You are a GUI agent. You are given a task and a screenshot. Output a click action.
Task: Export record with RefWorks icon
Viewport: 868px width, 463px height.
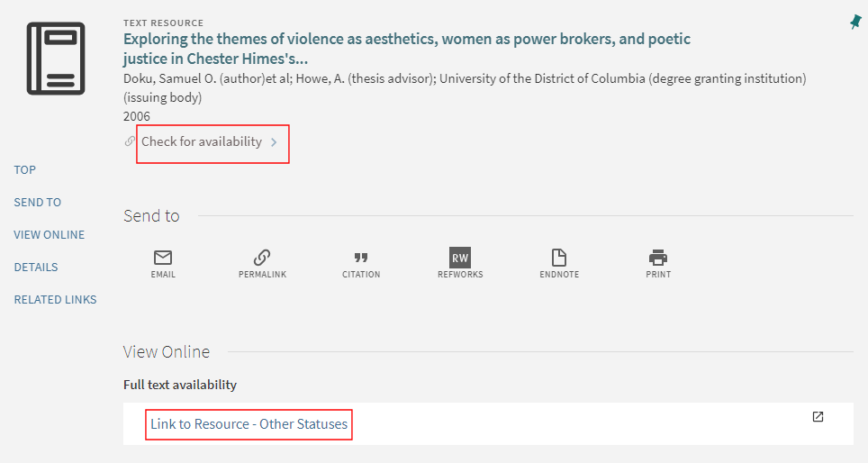pyautogui.click(x=460, y=258)
